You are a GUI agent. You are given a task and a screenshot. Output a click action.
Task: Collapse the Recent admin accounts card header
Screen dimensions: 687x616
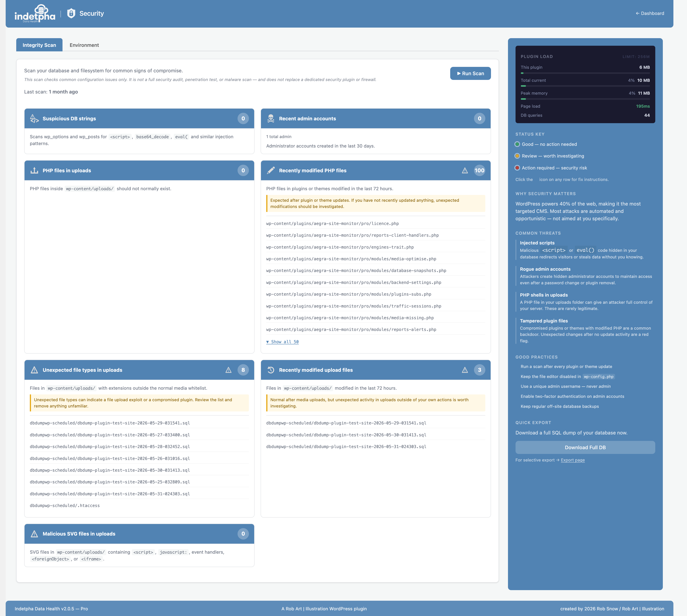click(376, 118)
